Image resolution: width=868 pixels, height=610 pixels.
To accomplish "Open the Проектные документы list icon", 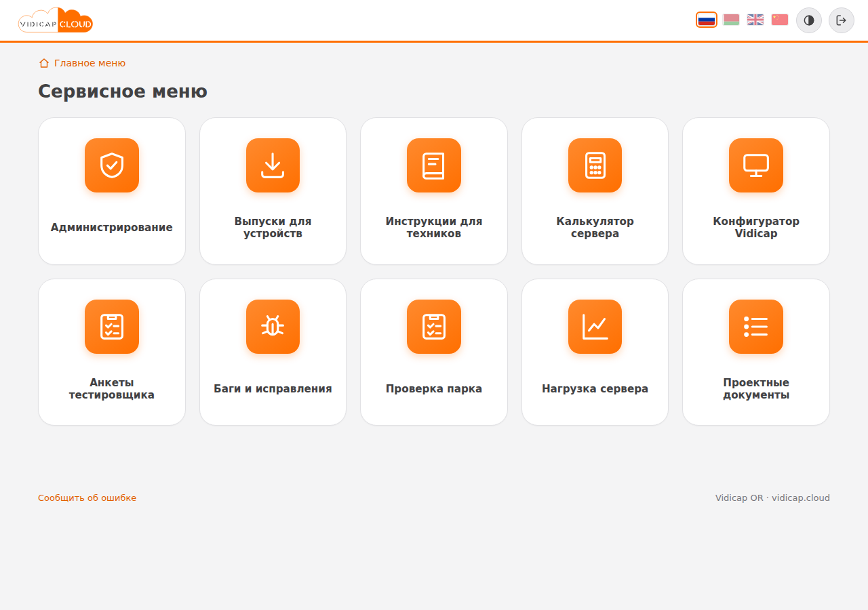I will (x=756, y=327).
